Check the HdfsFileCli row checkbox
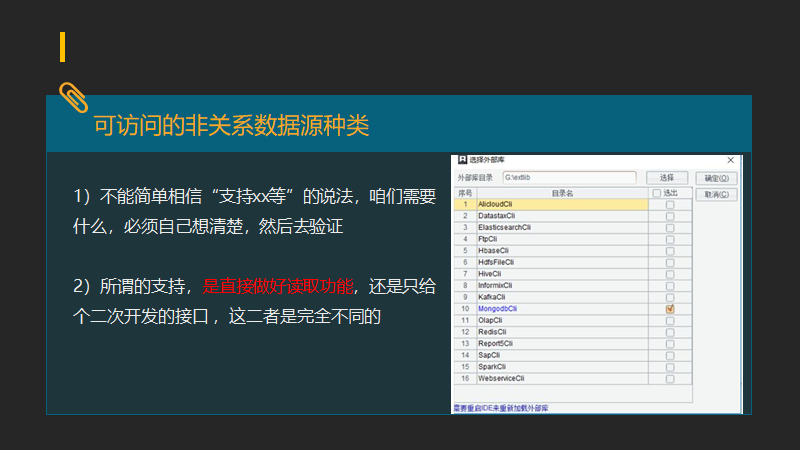Viewport: 800px width, 450px height. coord(670,263)
